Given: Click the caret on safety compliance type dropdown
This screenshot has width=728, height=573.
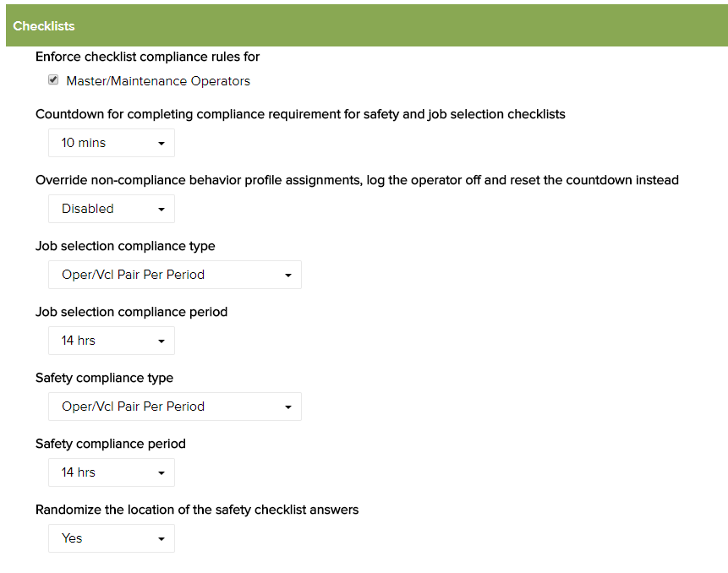Looking at the screenshot, I should (x=289, y=406).
